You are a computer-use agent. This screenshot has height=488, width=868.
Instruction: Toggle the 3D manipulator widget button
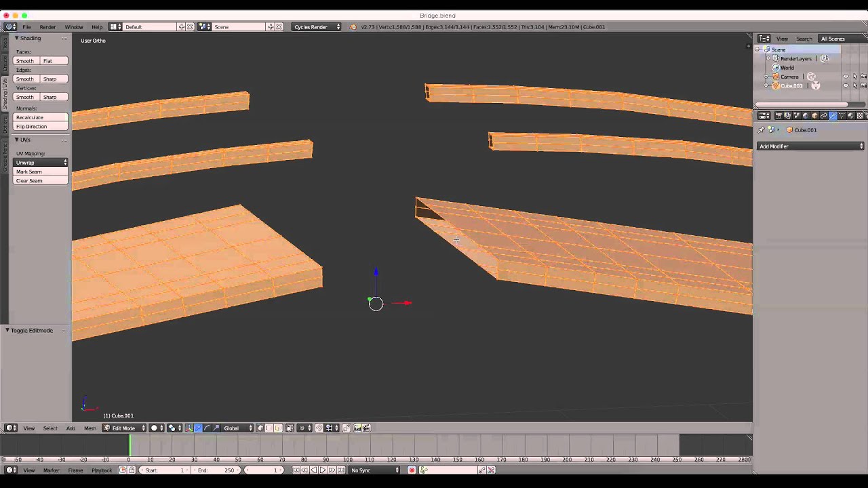tap(189, 428)
